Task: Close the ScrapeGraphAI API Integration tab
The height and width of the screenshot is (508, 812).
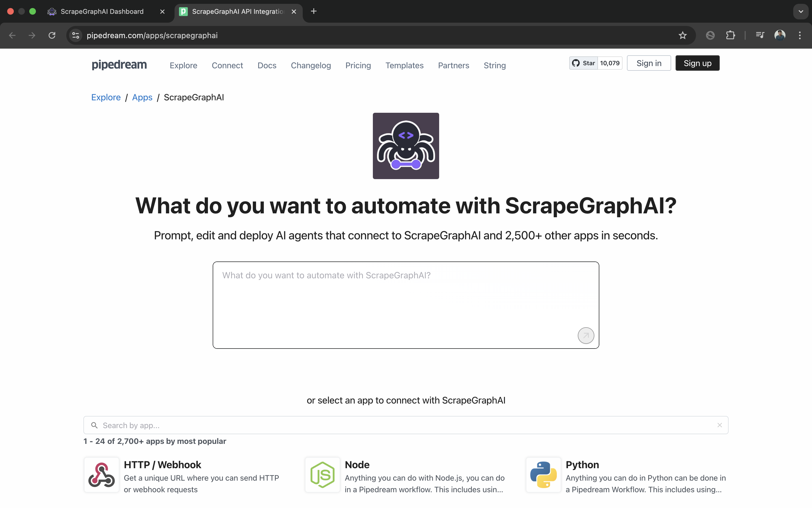Action: [x=294, y=11]
